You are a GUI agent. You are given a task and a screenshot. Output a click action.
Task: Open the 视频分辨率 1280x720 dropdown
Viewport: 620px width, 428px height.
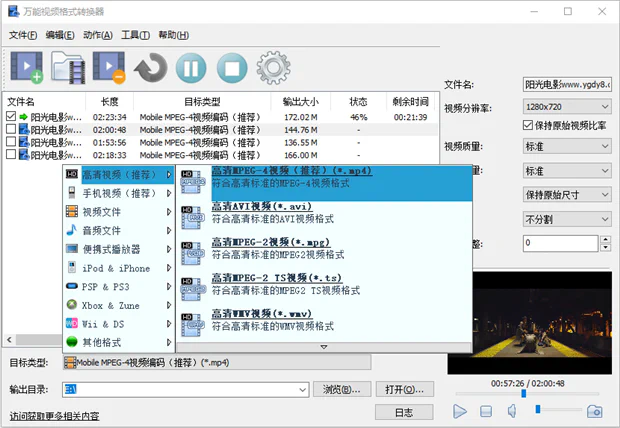pos(567,107)
